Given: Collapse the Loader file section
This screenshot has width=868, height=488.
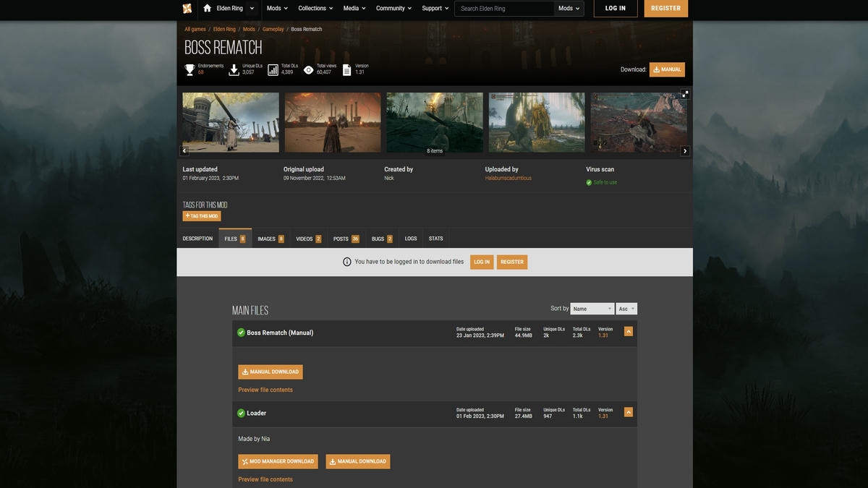Looking at the screenshot, I should click(628, 412).
